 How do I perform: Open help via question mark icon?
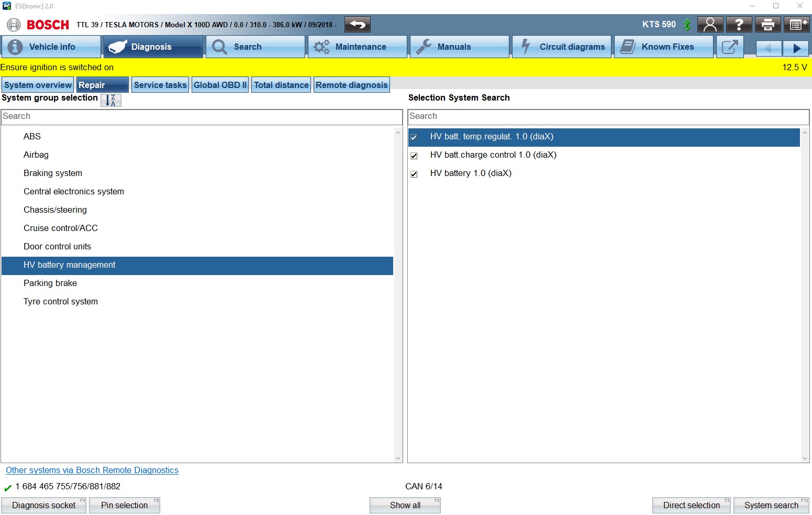coord(739,25)
